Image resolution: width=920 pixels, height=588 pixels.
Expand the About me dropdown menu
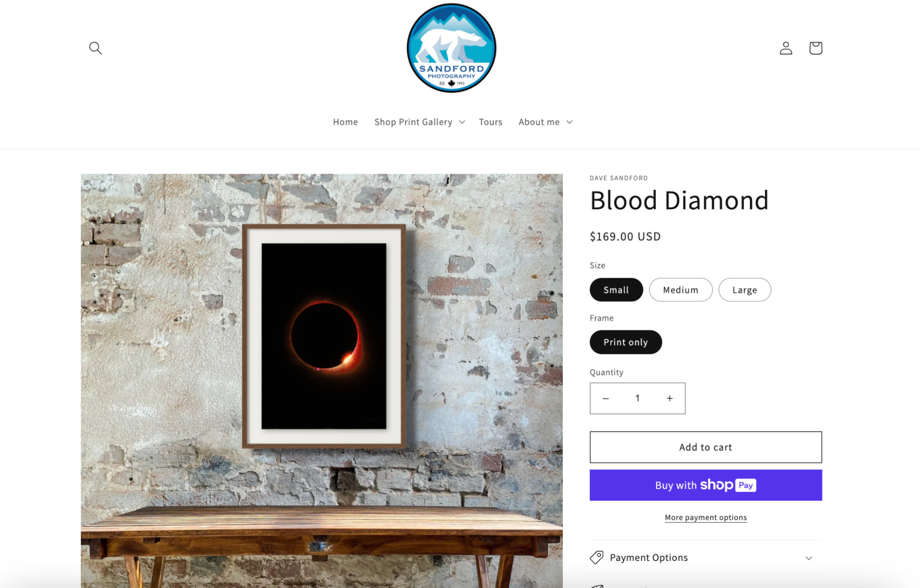click(x=545, y=121)
